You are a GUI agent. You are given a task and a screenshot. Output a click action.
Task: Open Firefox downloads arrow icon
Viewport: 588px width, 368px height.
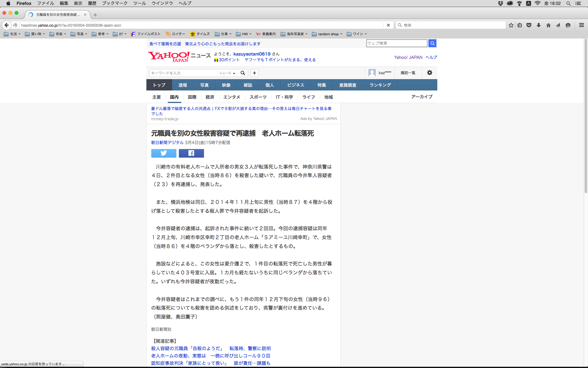coord(538,25)
